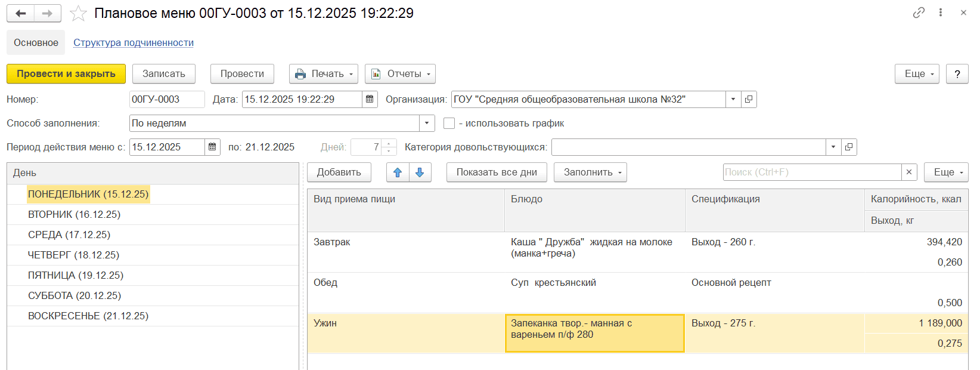Open Категория довольствующихся dropdown

click(x=833, y=147)
